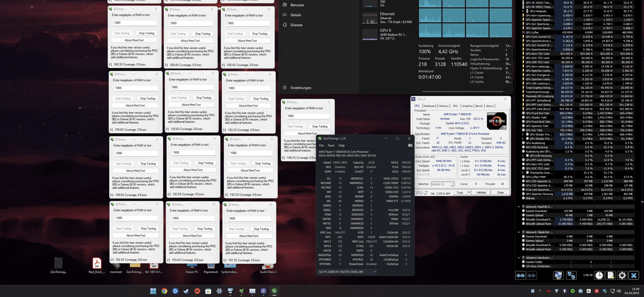Open Google Drive tray icon
Image resolution: width=644 pixels, height=297 pixels.
pyautogui.click(x=588, y=291)
